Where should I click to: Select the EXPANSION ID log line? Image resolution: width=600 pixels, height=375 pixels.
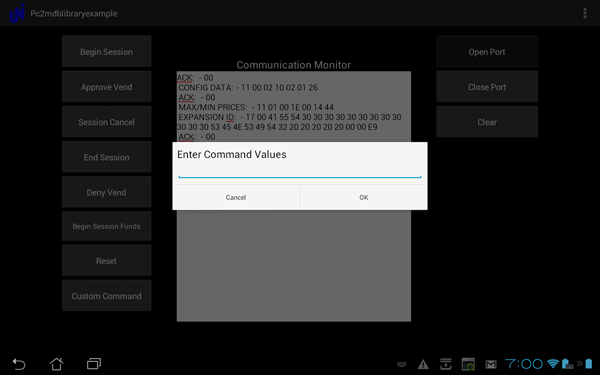pyautogui.click(x=289, y=122)
